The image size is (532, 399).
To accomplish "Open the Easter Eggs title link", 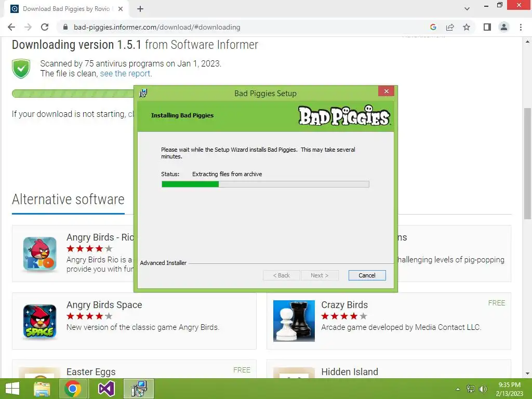I will point(91,372).
